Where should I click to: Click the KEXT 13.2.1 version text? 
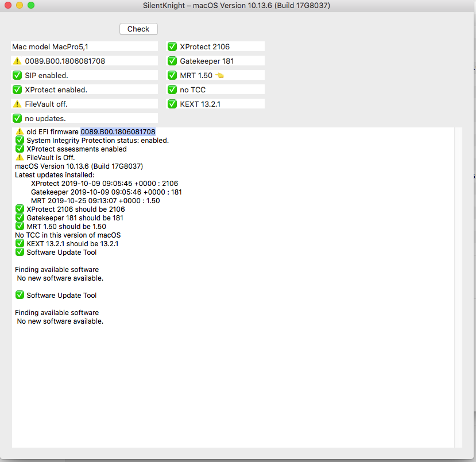tap(200, 104)
